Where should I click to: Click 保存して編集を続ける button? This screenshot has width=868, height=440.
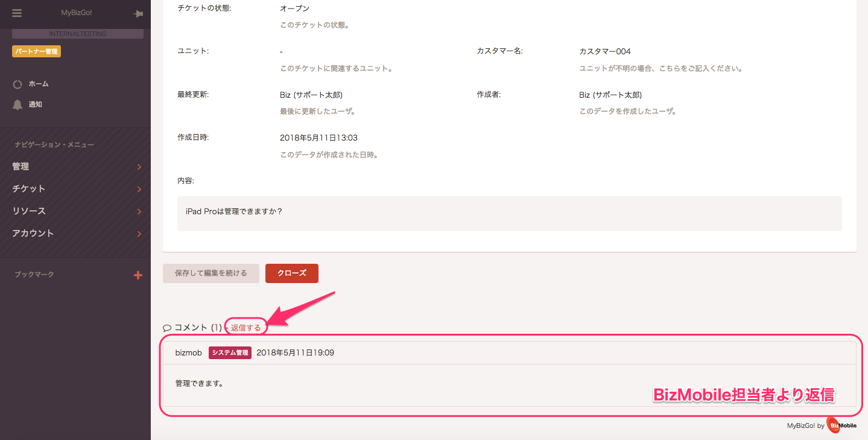click(211, 273)
